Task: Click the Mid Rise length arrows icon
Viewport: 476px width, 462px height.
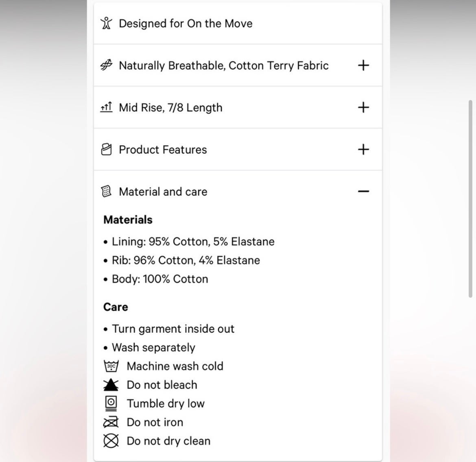Action: pos(106,107)
